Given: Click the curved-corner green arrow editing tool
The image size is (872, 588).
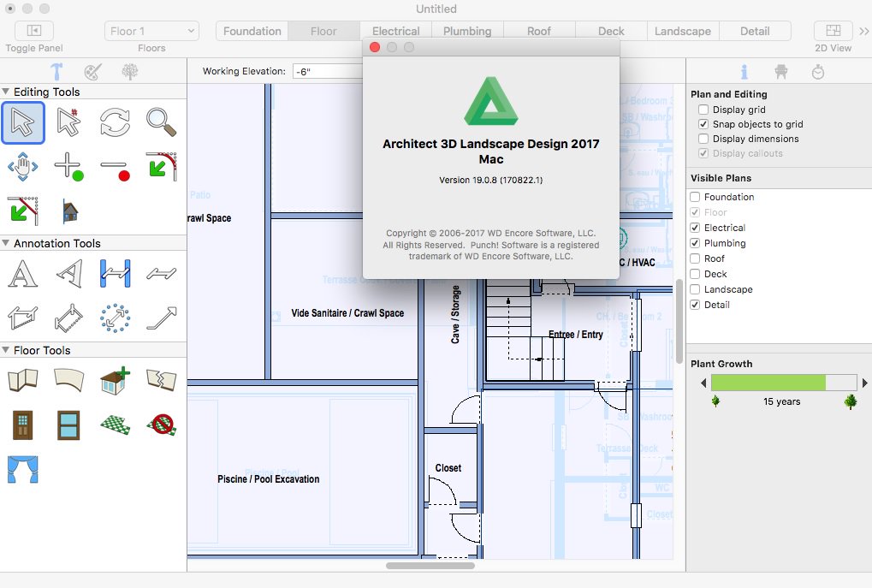Looking at the screenshot, I should 161,166.
